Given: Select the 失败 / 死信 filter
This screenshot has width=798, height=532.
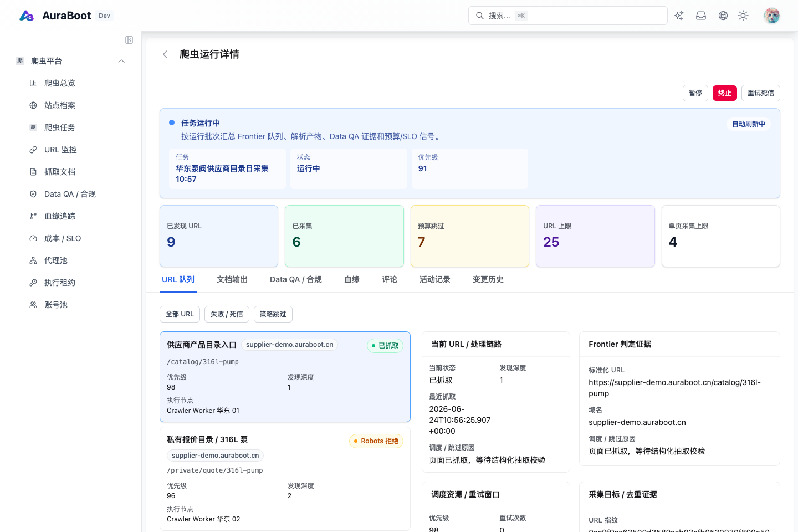Looking at the screenshot, I should 227,314.
